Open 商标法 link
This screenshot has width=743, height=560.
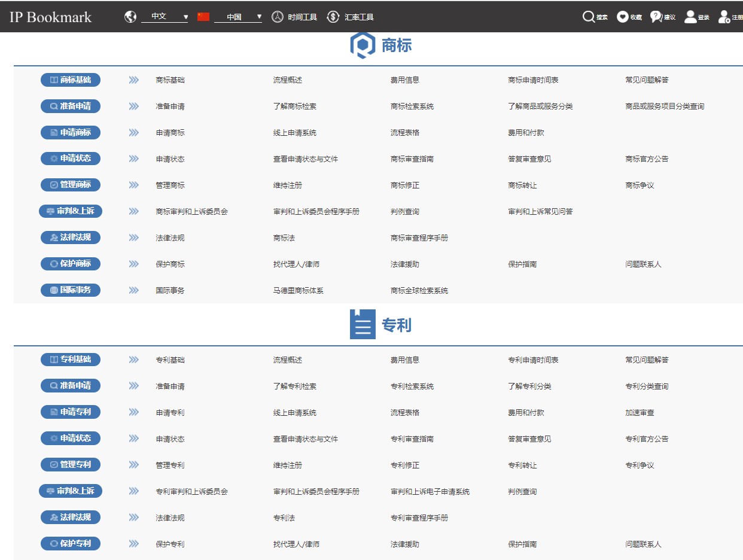(x=284, y=238)
